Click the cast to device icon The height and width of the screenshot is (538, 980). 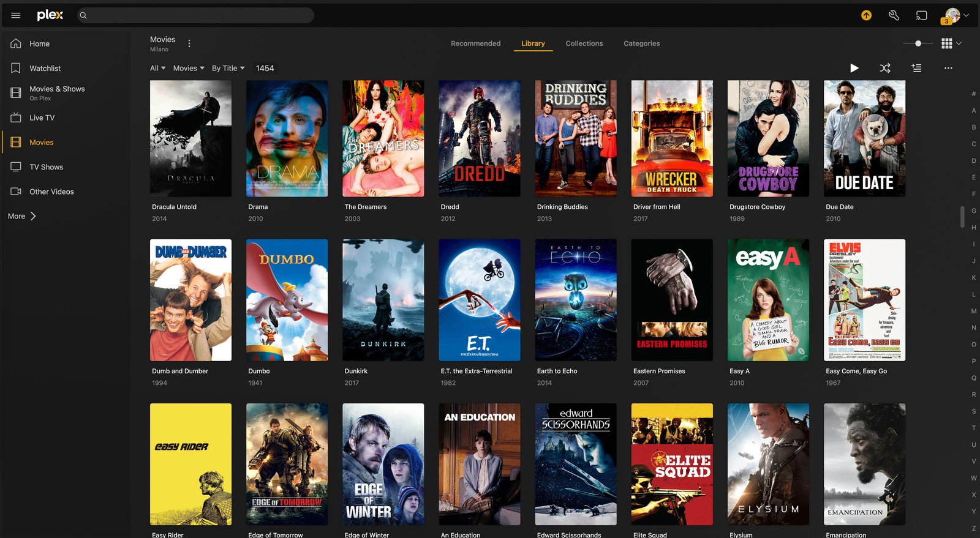pyautogui.click(x=921, y=15)
